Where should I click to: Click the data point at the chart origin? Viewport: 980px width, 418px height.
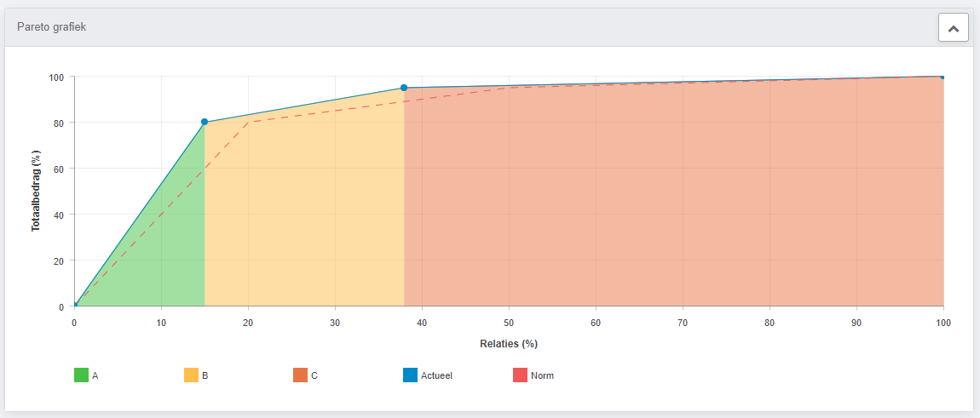pos(75,305)
